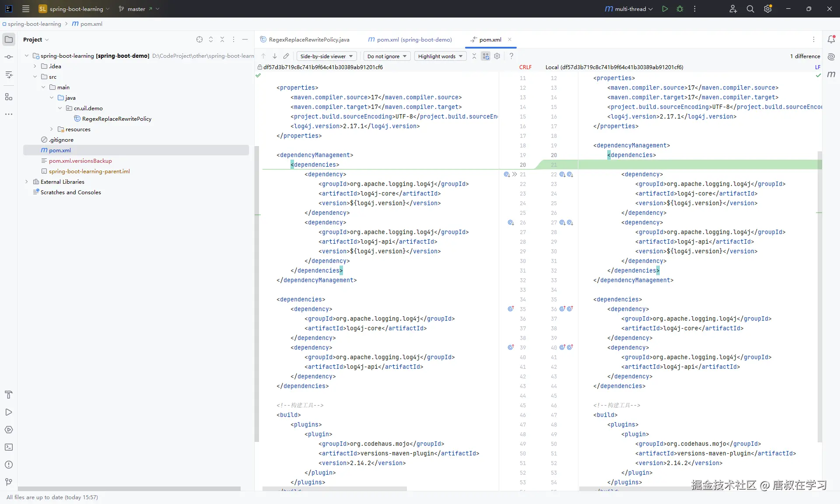Toggle collapse unchanged fragments button
Image resolution: width=840 pixels, height=504 pixels.
click(x=474, y=56)
